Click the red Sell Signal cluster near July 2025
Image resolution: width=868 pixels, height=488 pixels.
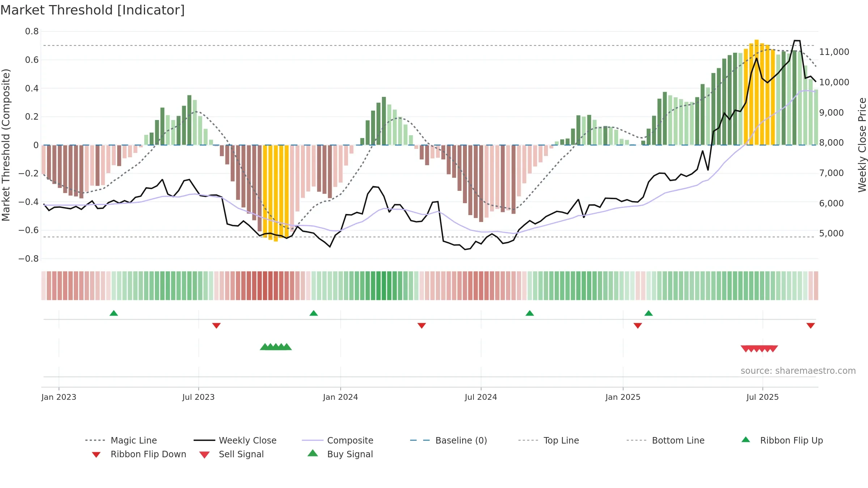759,349
